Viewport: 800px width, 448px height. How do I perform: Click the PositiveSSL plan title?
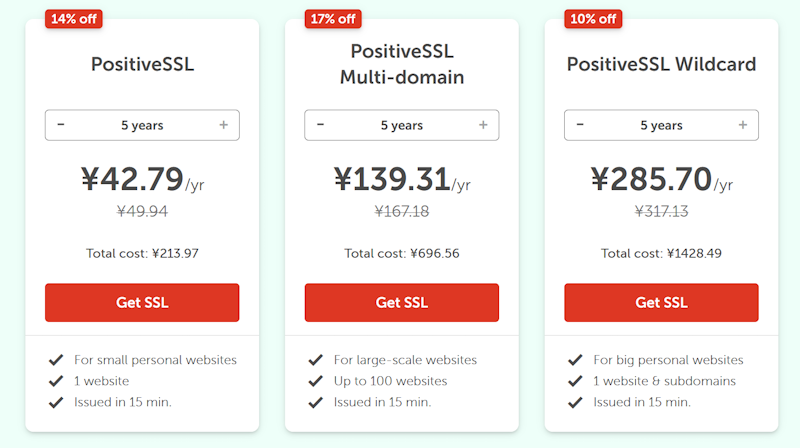142,65
